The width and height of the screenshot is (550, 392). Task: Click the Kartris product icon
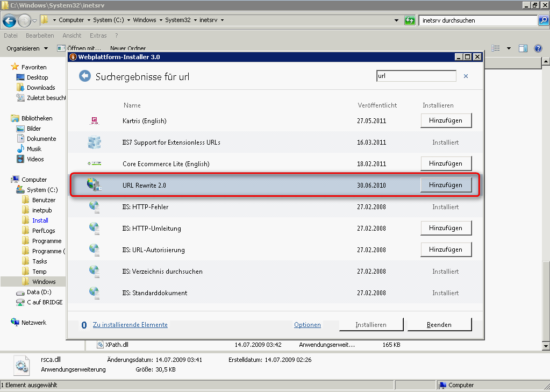(95, 120)
